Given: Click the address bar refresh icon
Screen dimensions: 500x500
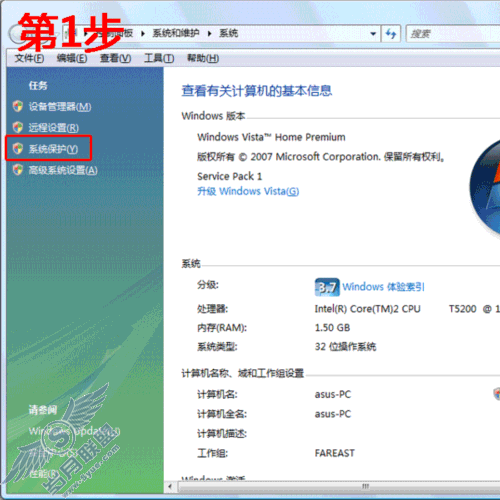Looking at the screenshot, I should tap(391, 34).
